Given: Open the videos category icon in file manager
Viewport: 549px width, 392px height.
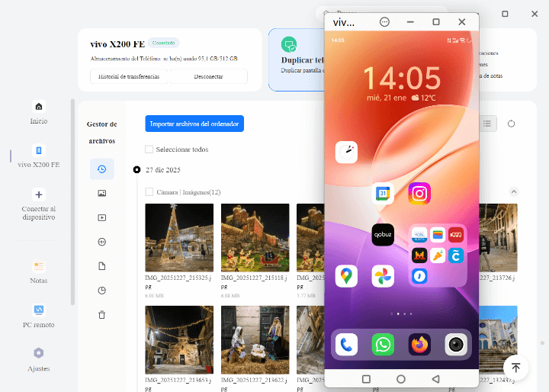Looking at the screenshot, I should pyautogui.click(x=102, y=217).
